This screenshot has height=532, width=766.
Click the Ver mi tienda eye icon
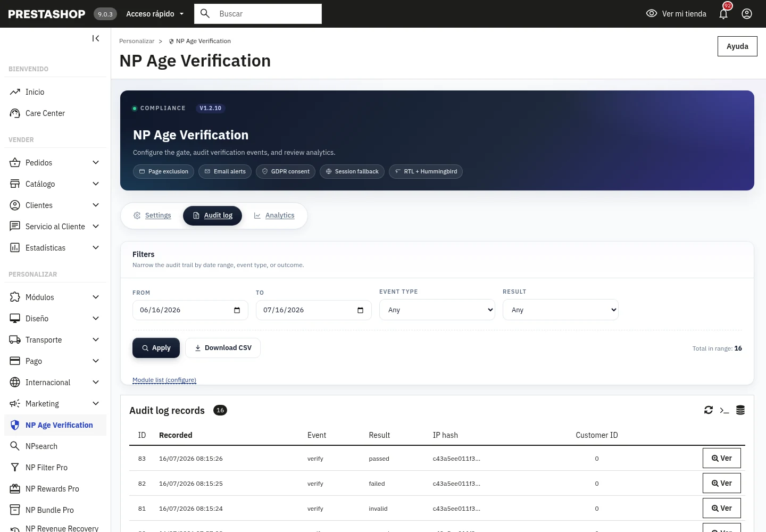[652, 14]
